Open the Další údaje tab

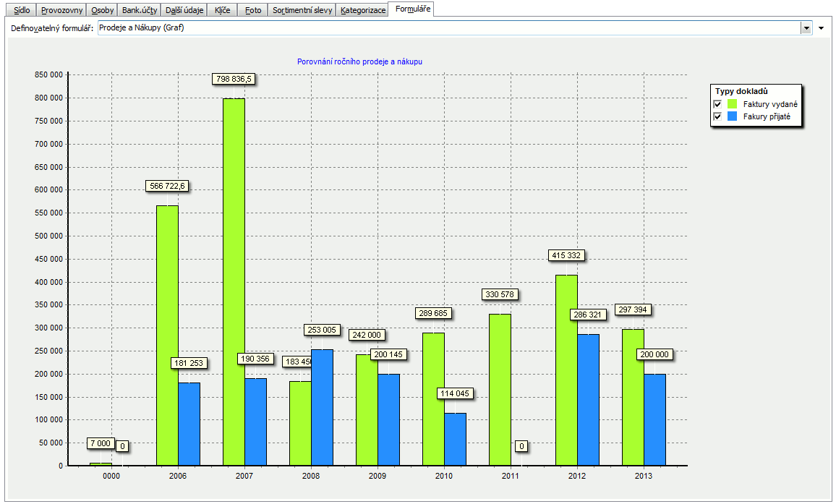(184, 11)
